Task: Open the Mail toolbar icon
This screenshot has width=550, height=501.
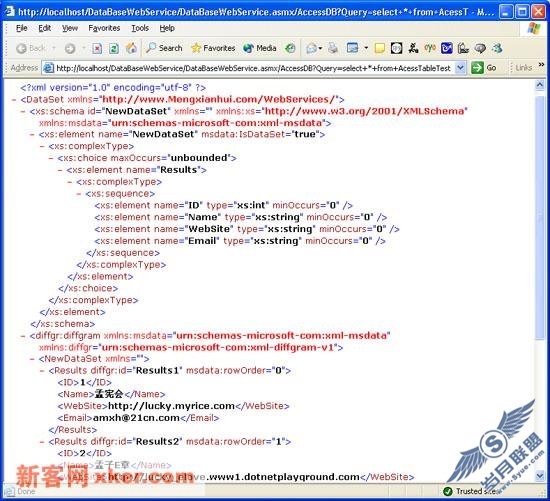Action: (x=314, y=48)
